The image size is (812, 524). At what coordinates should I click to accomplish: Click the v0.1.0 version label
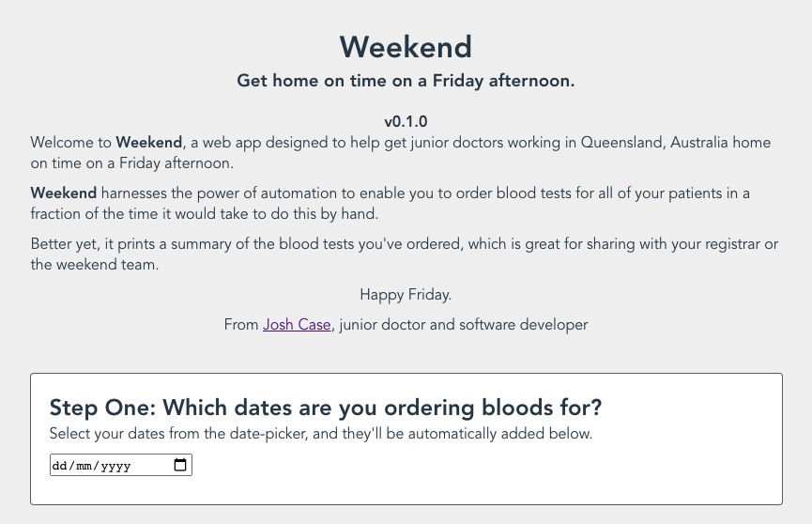coord(406,122)
